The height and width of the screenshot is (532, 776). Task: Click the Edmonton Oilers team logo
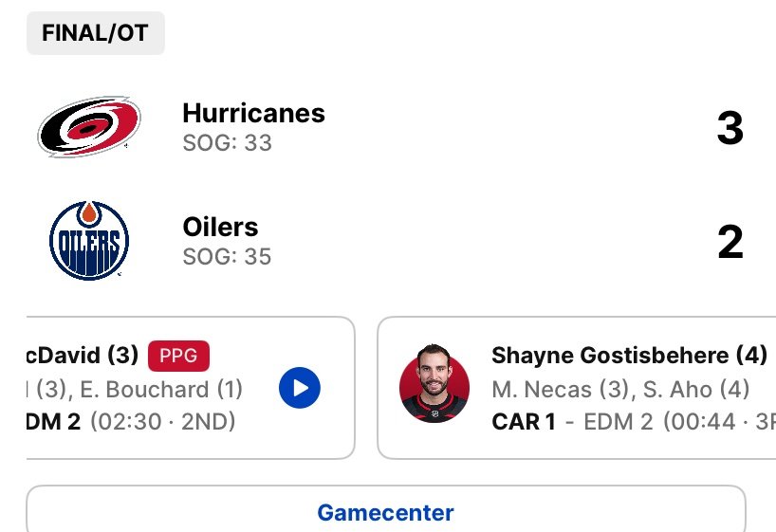click(x=89, y=241)
